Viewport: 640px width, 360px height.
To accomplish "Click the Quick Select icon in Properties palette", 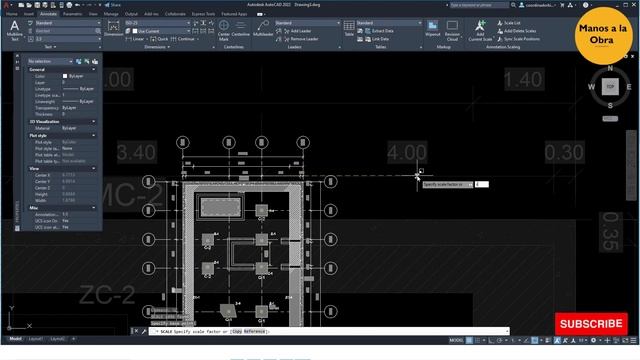I will point(95,61).
